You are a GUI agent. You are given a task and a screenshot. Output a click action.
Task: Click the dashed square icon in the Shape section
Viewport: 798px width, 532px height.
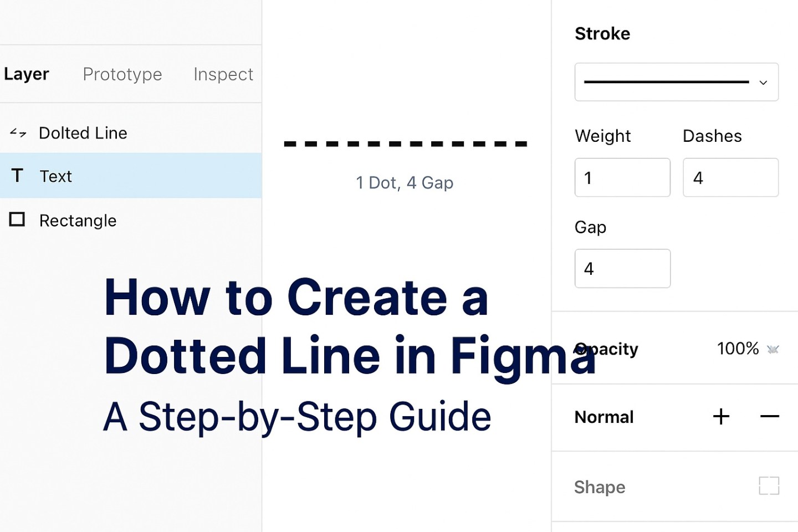[x=769, y=485]
